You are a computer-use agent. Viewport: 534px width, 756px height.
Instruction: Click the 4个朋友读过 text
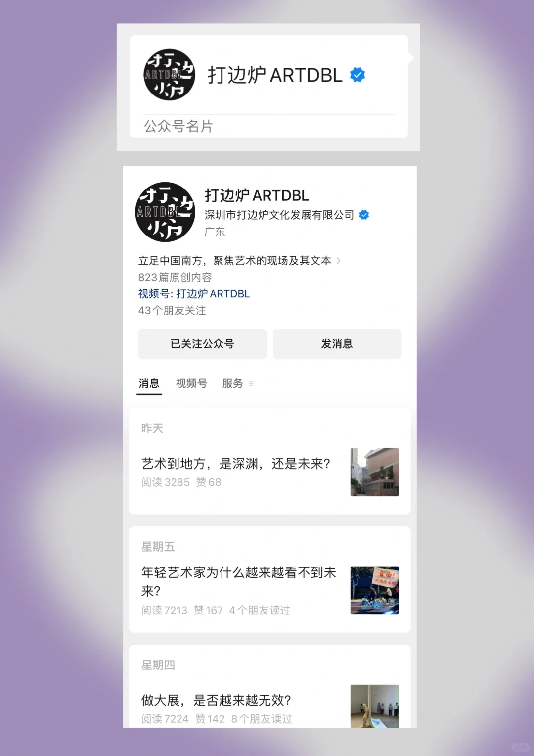click(260, 610)
